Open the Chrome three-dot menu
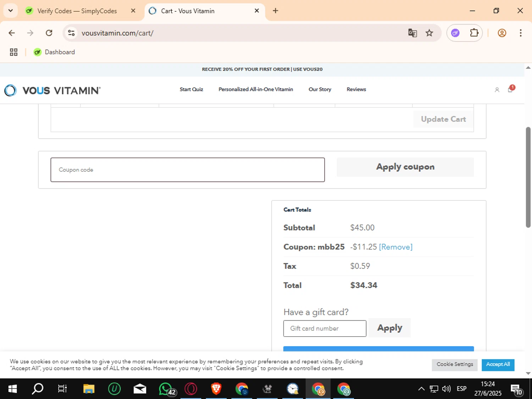The image size is (532, 399). tap(521, 33)
